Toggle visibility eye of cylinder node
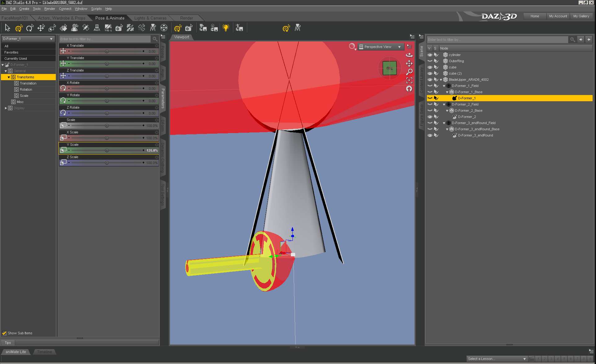Image resolution: width=596 pixels, height=364 pixels. [430, 55]
